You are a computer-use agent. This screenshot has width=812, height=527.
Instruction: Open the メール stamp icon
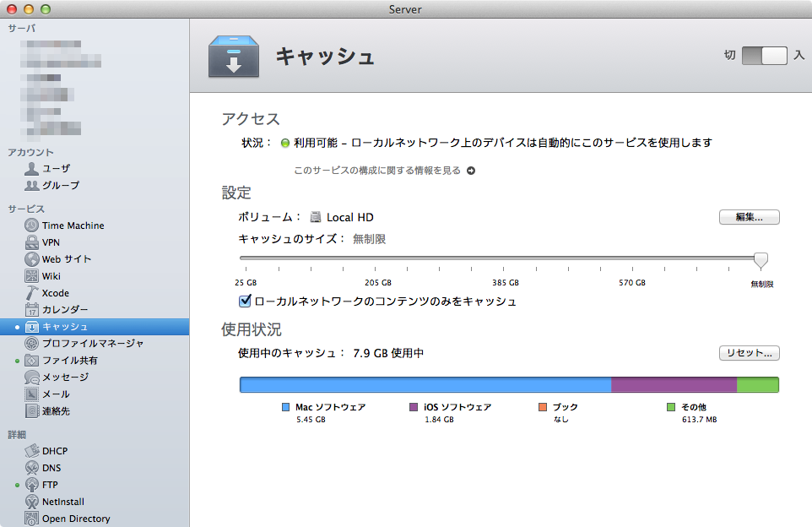(x=31, y=394)
